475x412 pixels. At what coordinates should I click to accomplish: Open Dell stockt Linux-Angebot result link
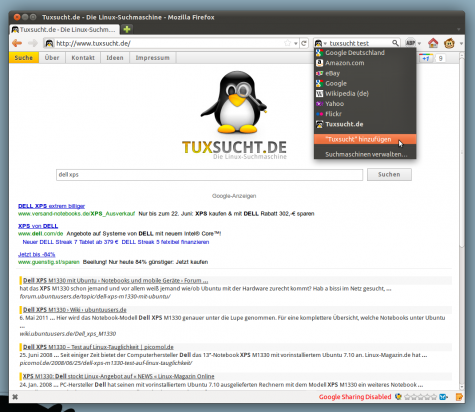(118, 376)
